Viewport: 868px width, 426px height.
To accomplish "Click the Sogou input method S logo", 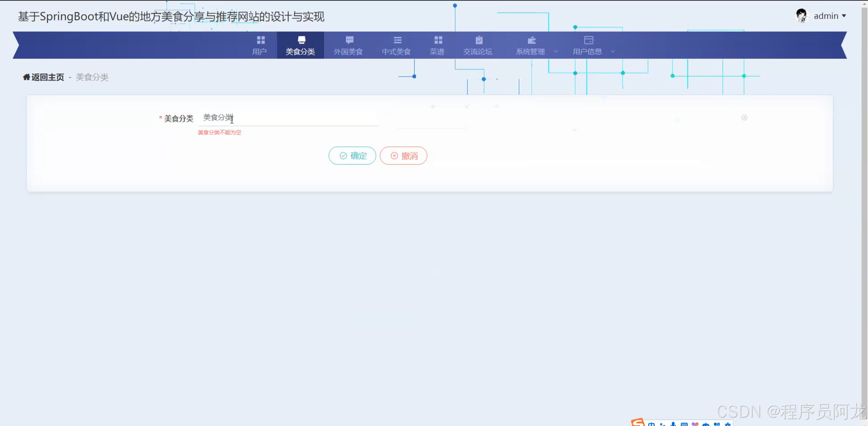I will point(638,422).
